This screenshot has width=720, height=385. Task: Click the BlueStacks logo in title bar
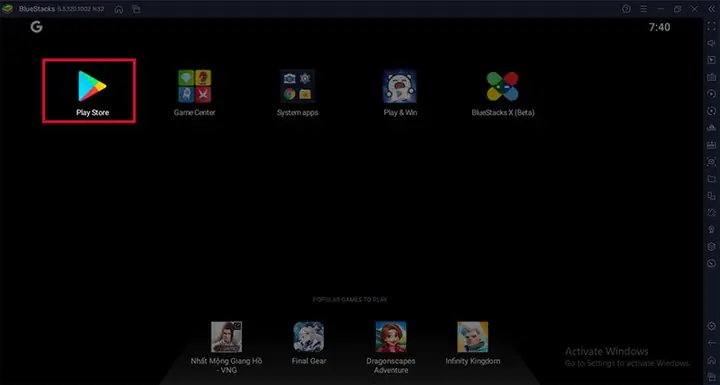7,9
